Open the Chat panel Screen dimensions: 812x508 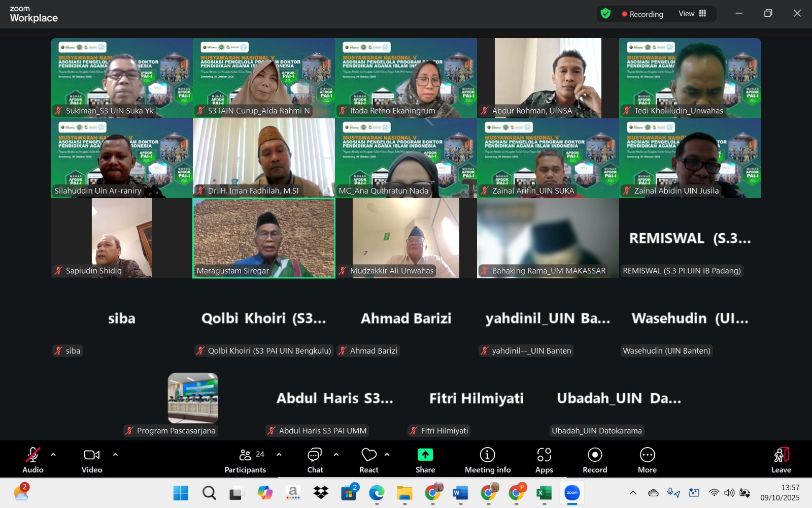pyautogui.click(x=315, y=459)
